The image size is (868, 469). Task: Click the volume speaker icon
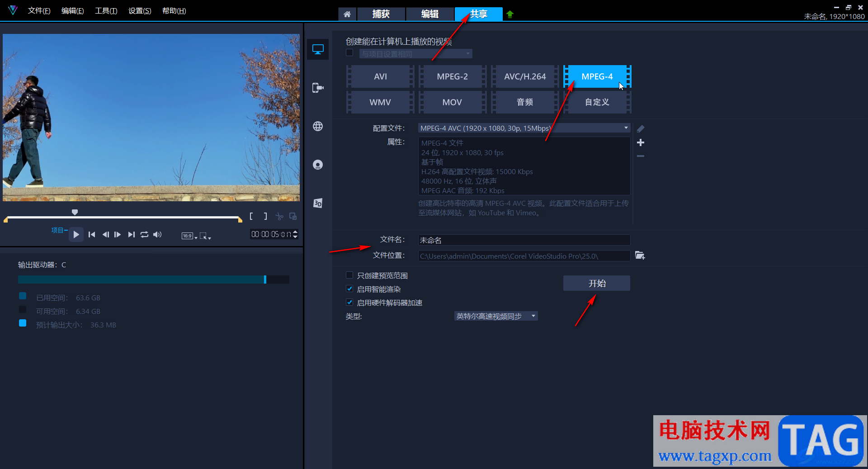157,234
